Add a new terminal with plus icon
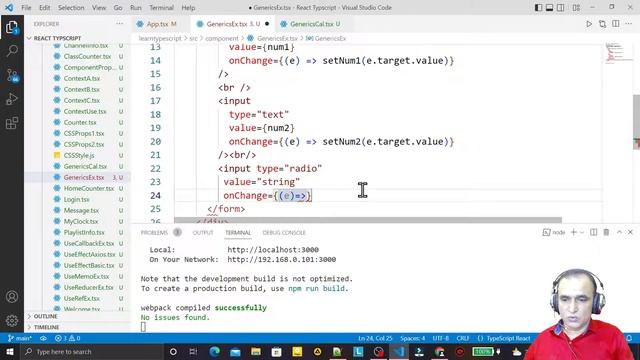This screenshot has height=360, width=640. coord(573,232)
